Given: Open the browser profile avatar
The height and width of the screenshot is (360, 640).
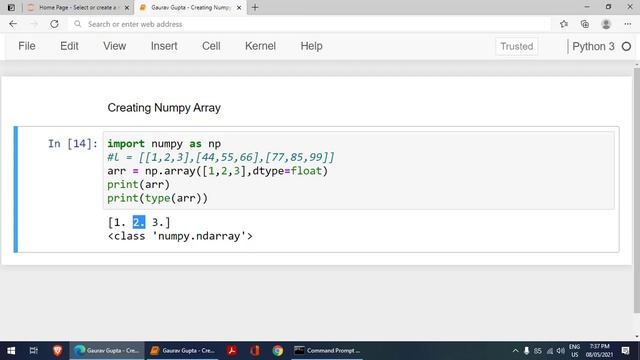Looking at the screenshot, I should (x=606, y=24).
